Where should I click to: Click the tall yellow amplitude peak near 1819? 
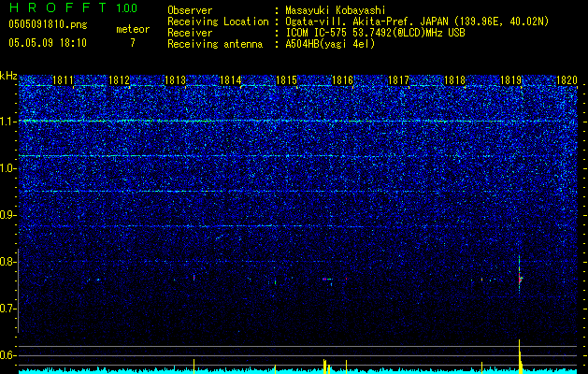click(520, 355)
